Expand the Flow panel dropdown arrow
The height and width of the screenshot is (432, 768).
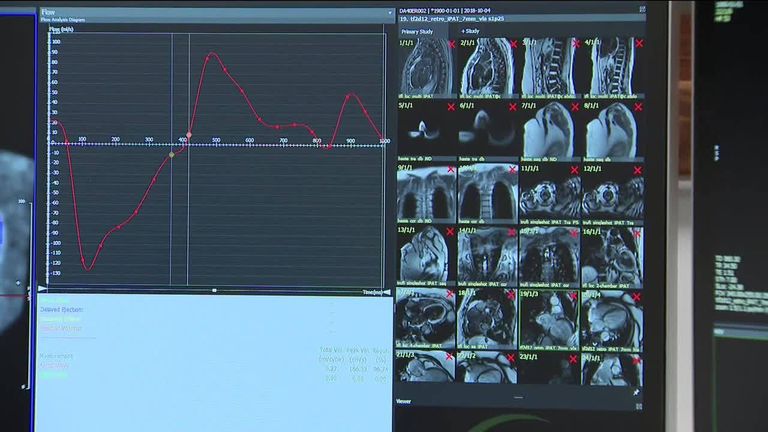click(390, 14)
